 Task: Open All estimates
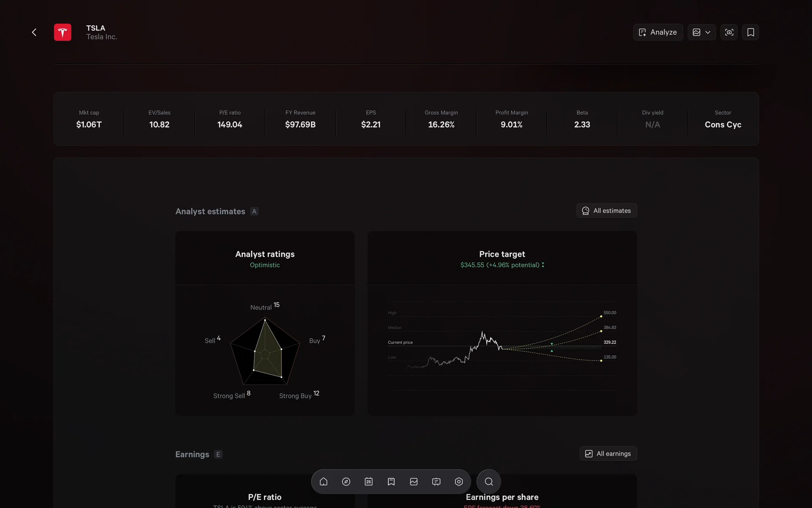coord(606,211)
